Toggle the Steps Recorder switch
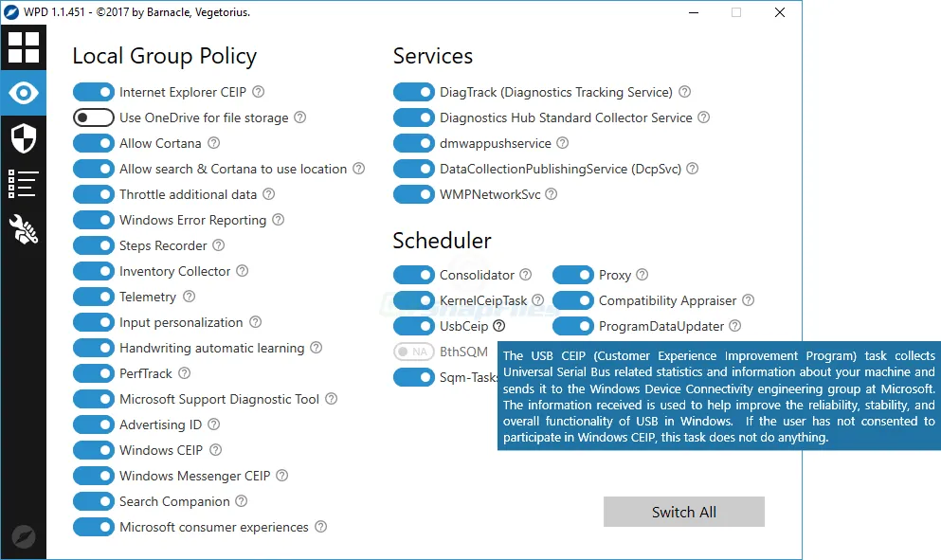Viewport: 941px width, 560px height. click(94, 244)
